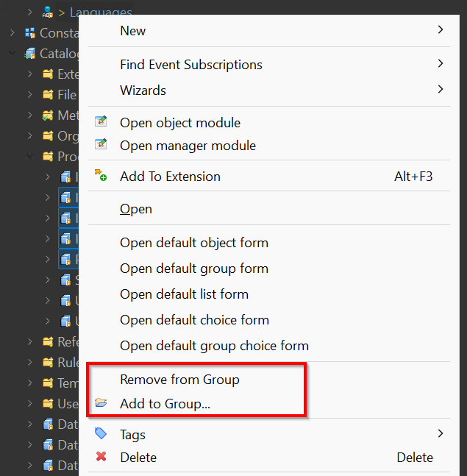The height and width of the screenshot is (476, 467).
Task: Select Add to Group...
Action: tap(269, 404)
